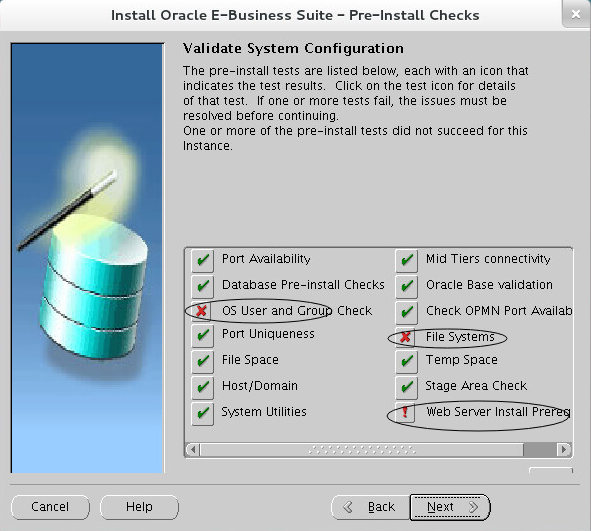Select the 'System Utilities' label
The height and width of the screenshot is (531, 591).
pyautogui.click(x=264, y=412)
